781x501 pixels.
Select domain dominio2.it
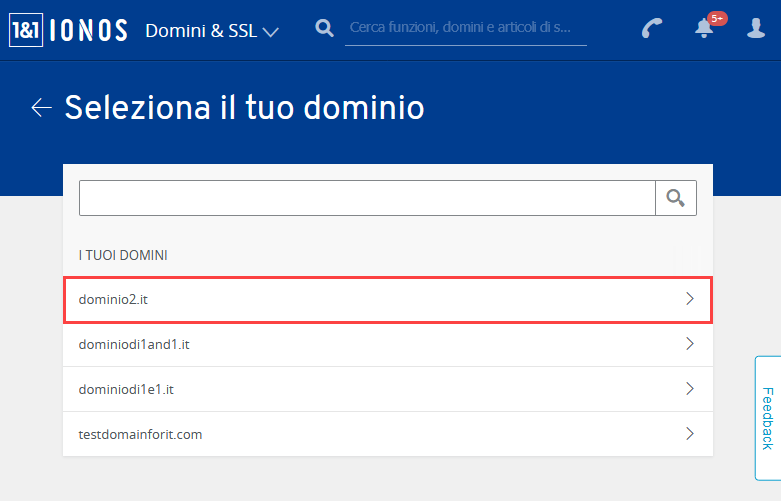coord(388,300)
